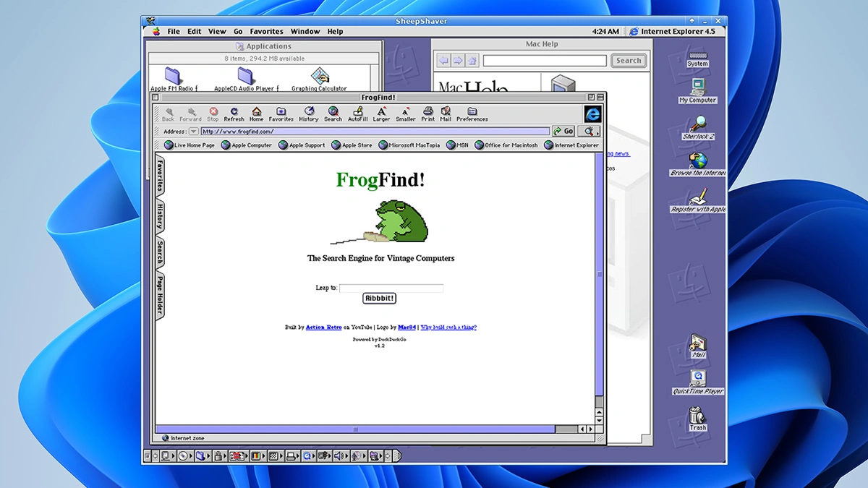Open the History side tab in the Explorer bar
Screen dimensions: 868x488
tap(160, 216)
